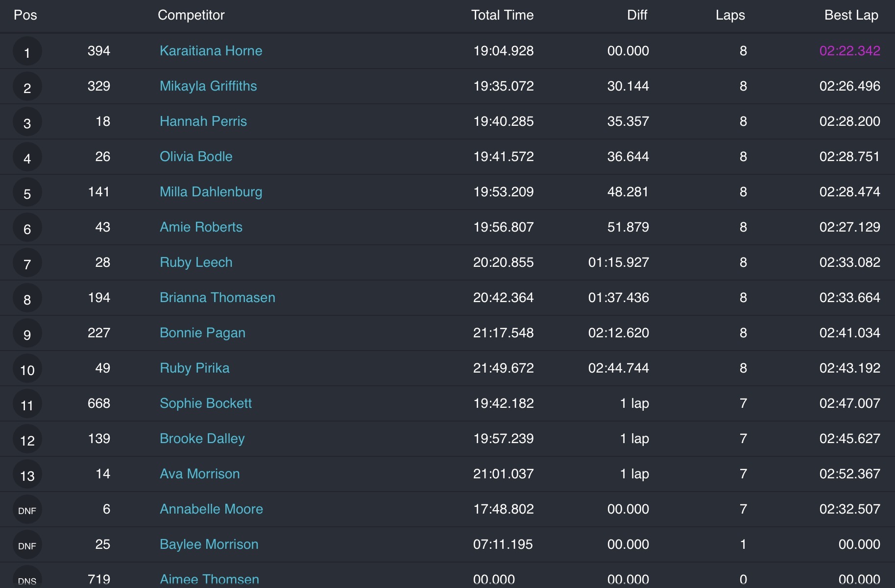Select Hannah Perris name link
Image resolution: width=895 pixels, height=588 pixels.
203,121
